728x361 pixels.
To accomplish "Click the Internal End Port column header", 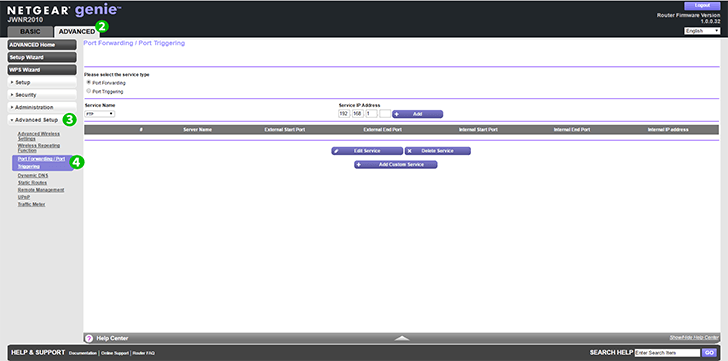I will coord(572,129).
